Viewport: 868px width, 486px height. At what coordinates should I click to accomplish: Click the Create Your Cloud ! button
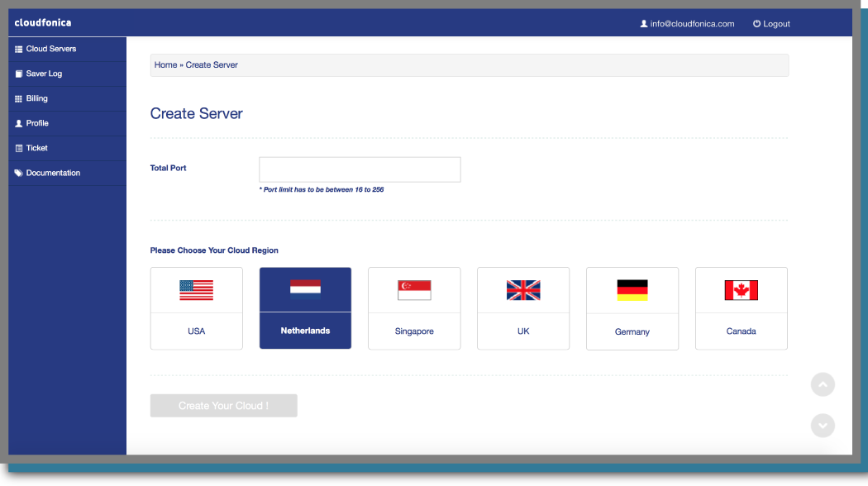[224, 406]
